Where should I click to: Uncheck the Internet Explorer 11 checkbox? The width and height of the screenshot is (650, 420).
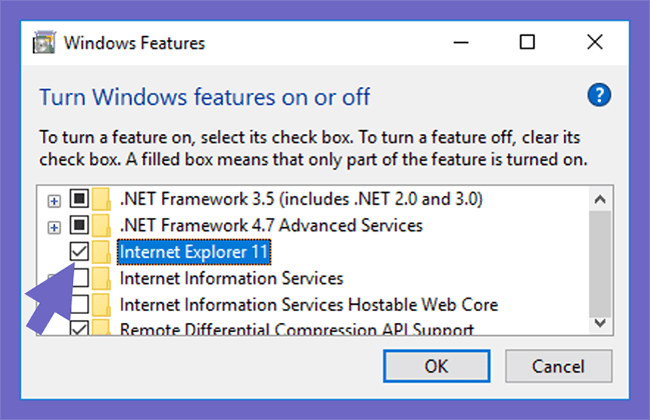79,251
